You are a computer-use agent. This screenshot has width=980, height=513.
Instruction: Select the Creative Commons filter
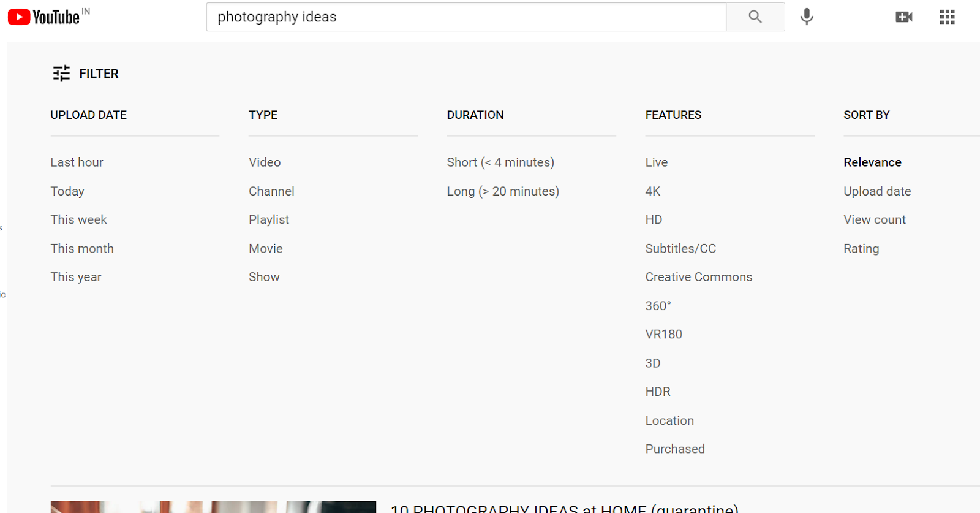[x=698, y=276]
